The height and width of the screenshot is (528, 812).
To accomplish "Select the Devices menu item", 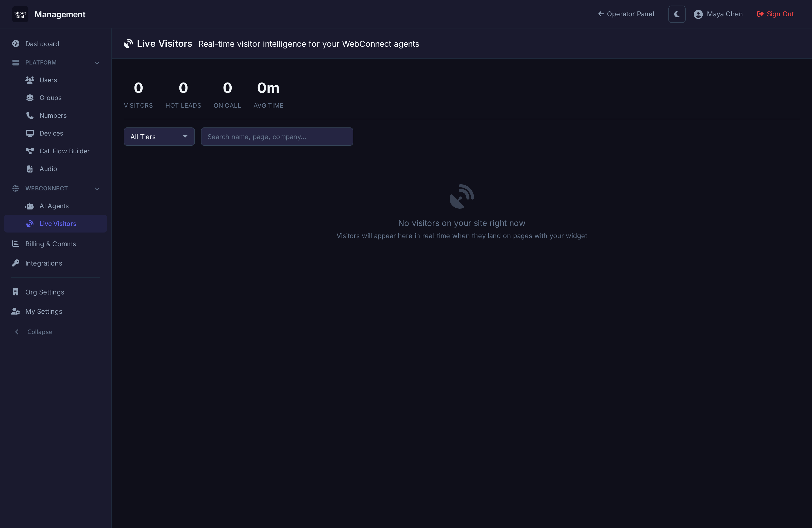I will click(x=56, y=133).
